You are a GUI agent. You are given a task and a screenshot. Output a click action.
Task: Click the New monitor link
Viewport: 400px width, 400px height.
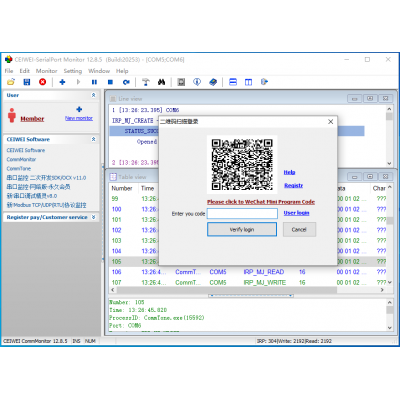[x=79, y=118]
